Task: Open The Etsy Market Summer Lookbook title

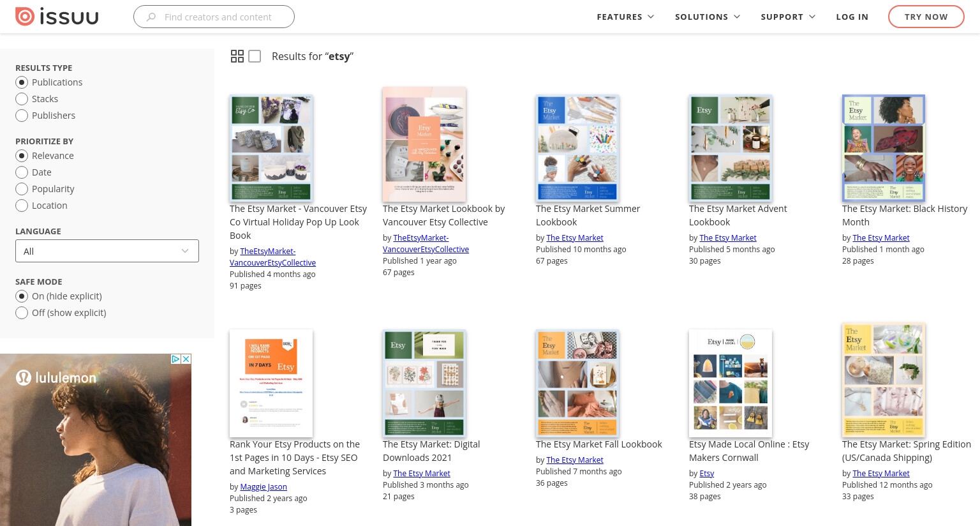Action: [588, 215]
